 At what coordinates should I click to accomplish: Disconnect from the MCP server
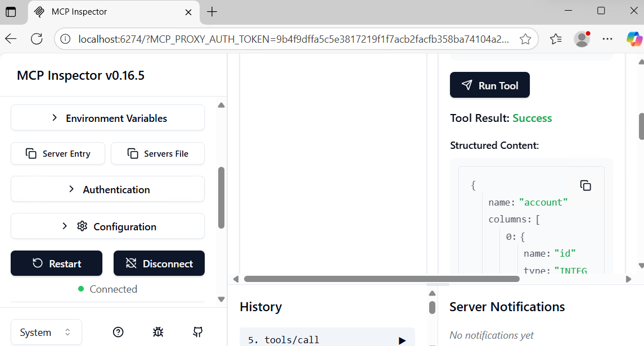[x=159, y=263]
